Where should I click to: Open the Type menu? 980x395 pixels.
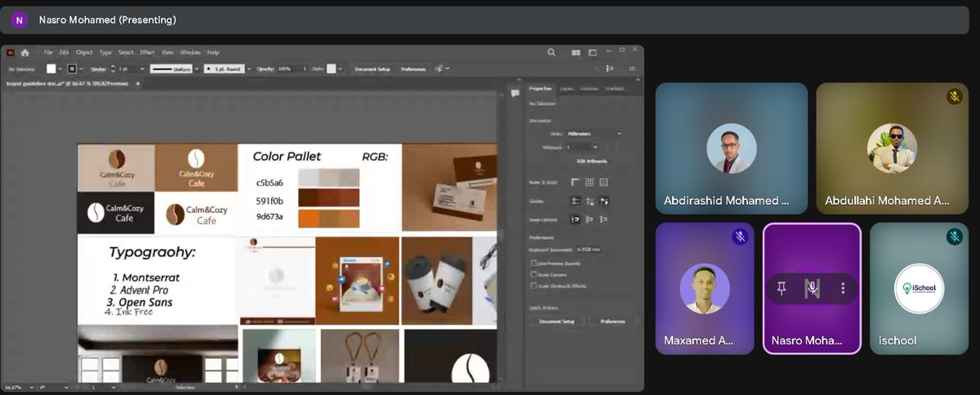click(x=105, y=52)
